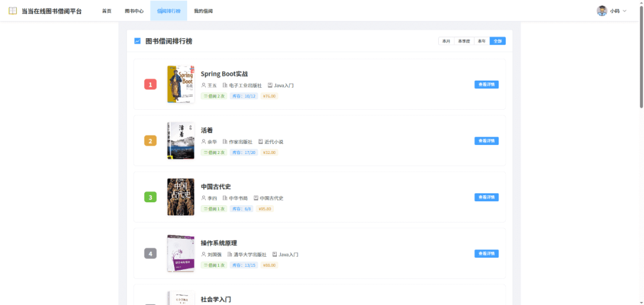Filter ranking by 本月
The image size is (644, 305).
[446, 41]
